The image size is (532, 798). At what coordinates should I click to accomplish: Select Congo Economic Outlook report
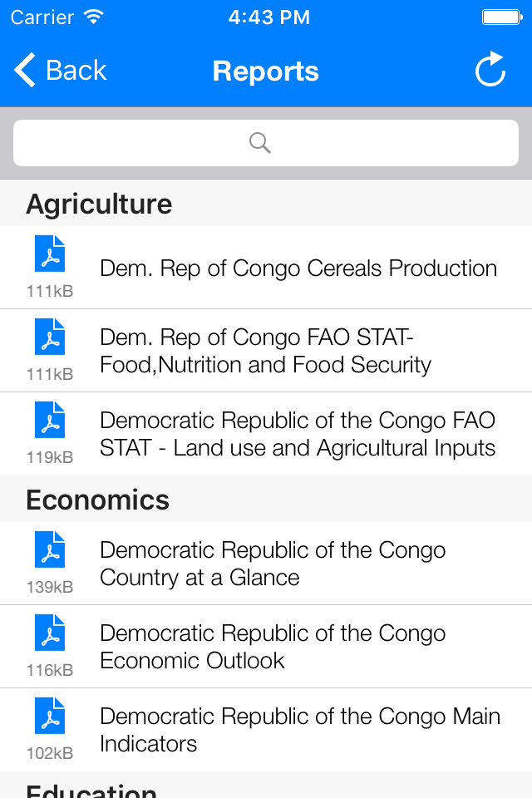tap(273, 647)
